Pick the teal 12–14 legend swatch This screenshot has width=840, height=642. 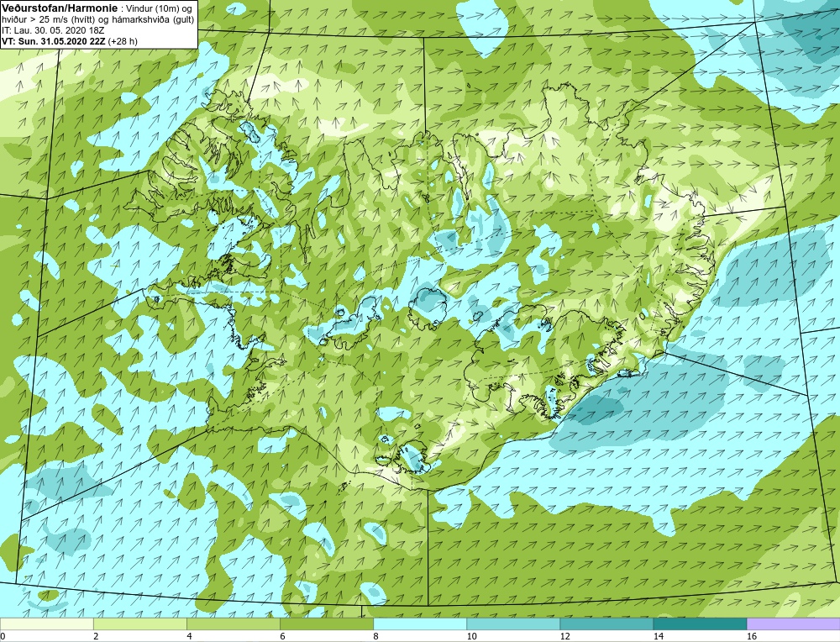[x=606, y=624]
